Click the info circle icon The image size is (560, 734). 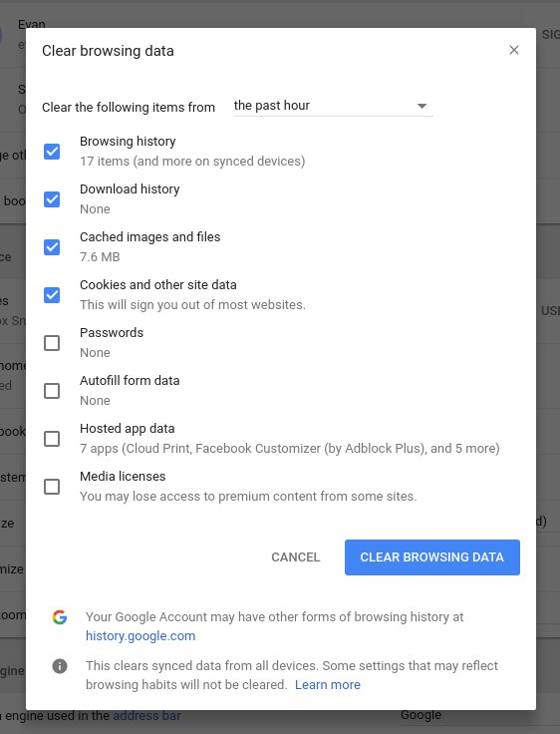click(x=60, y=665)
